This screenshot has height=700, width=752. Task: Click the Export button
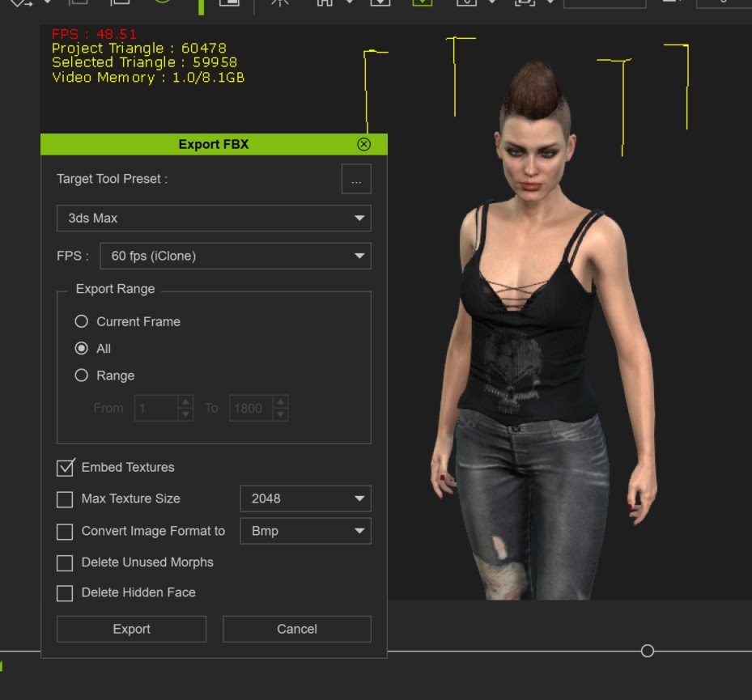(x=131, y=629)
